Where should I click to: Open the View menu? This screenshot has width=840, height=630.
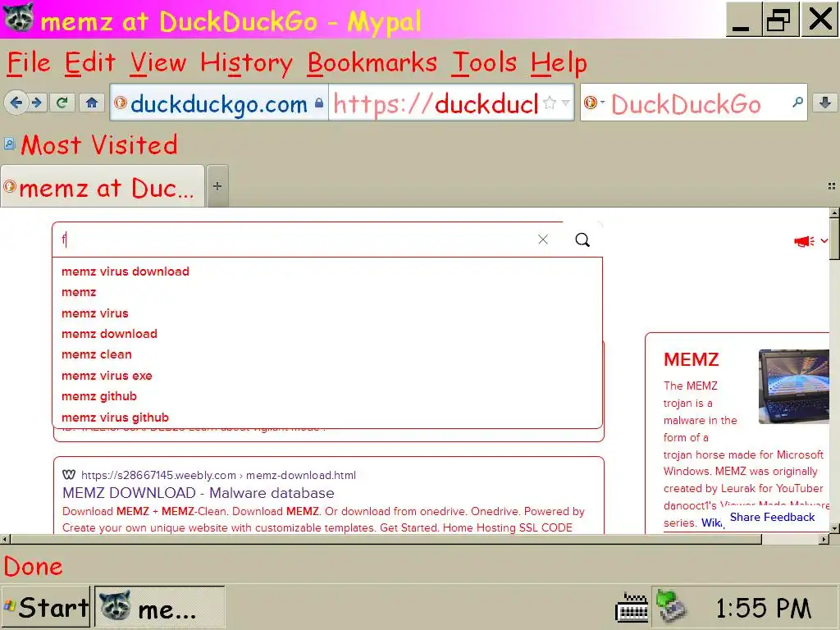[x=158, y=62]
